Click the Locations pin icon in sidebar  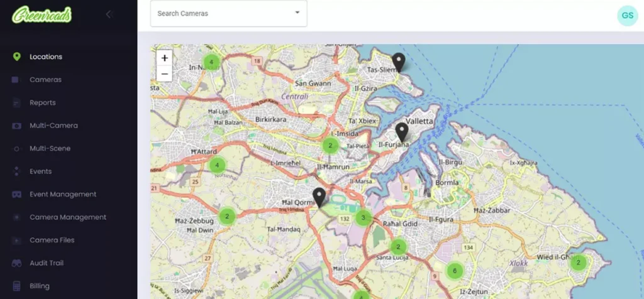(x=16, y=57)
